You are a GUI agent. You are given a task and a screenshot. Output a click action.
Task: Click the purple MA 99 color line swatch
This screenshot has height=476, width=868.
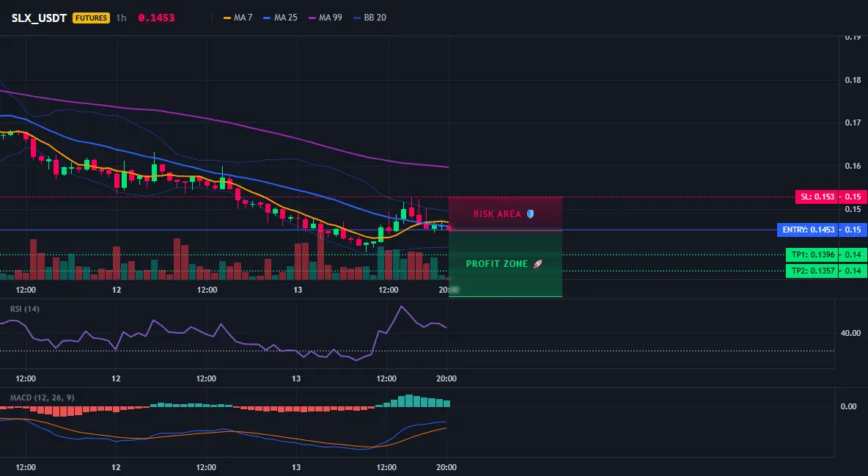tap(312, 18)
